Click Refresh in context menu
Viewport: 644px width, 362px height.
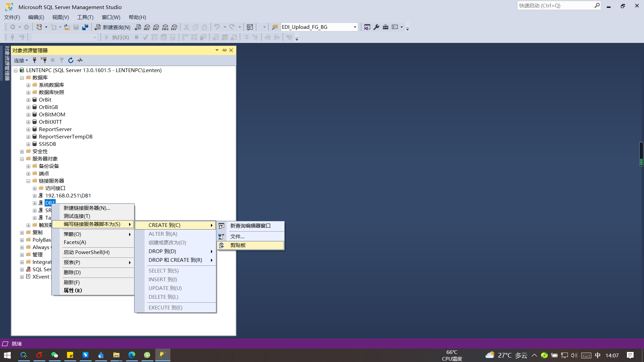coord(93,283)
